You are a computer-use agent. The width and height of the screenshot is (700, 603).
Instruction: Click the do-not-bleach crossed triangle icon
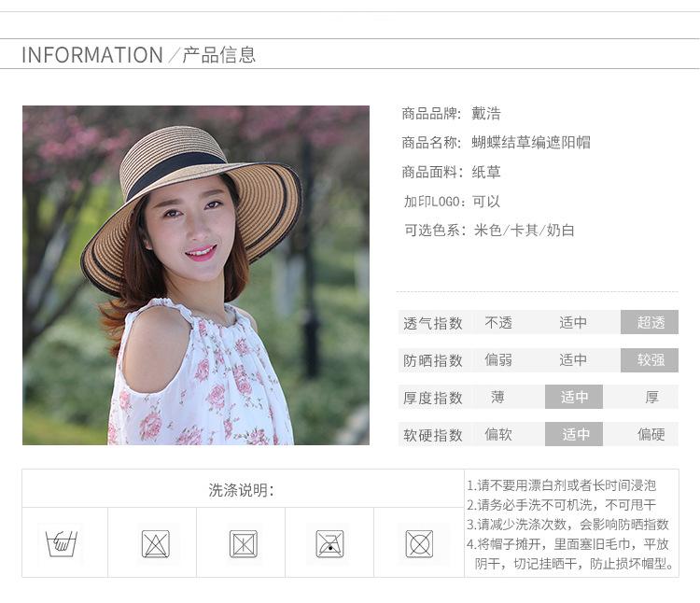point(155,543)
